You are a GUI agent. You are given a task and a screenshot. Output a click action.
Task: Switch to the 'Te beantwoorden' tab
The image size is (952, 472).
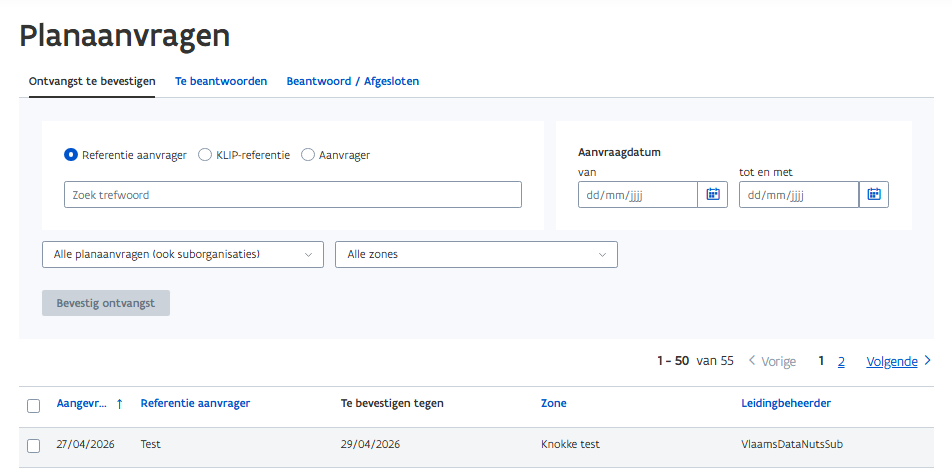[x=221, y=81]
